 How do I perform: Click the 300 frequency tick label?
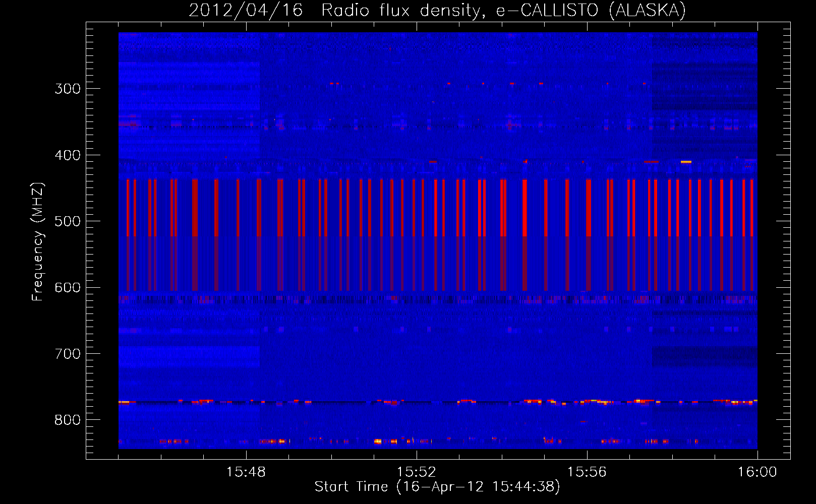pos(68,89)
